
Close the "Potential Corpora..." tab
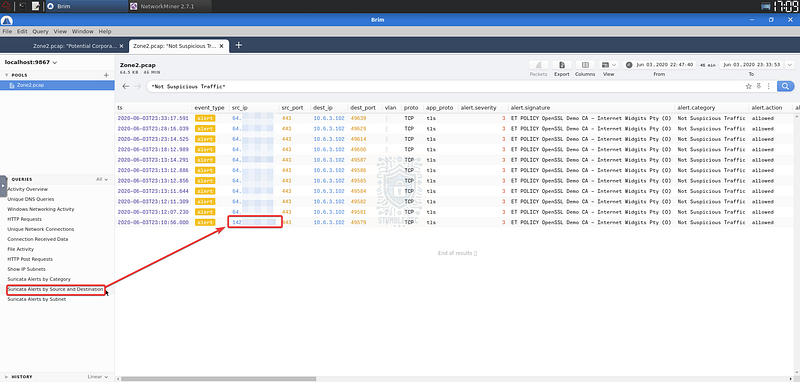click(x=121, y=45)
